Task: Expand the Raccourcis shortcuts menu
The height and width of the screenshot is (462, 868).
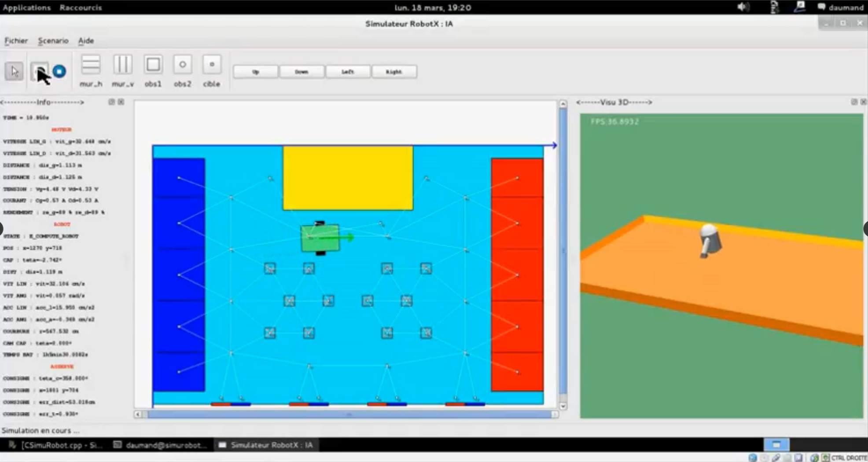Action: (81, 7)
